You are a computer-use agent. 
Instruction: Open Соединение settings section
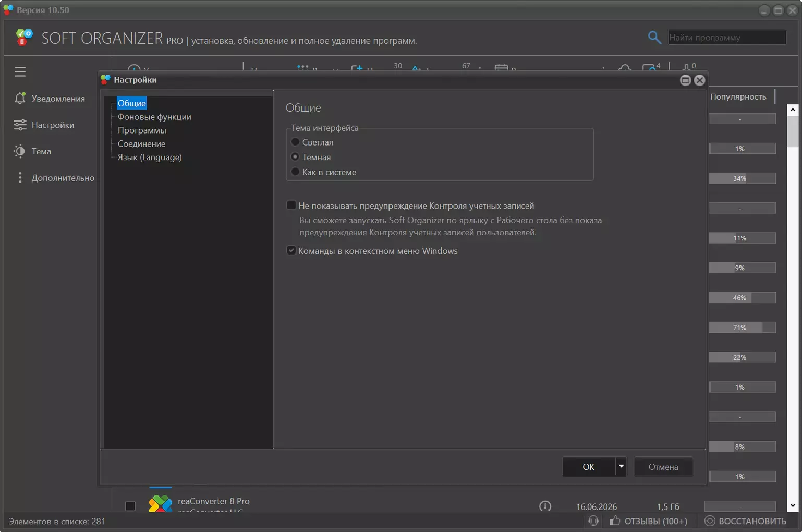click(x=141, y=144)
